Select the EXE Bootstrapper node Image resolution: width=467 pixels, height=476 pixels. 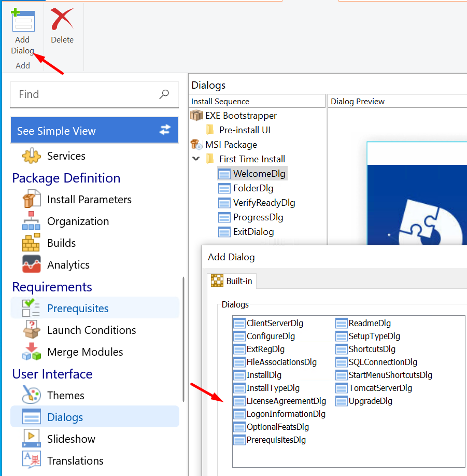click(x=240, y=116)
